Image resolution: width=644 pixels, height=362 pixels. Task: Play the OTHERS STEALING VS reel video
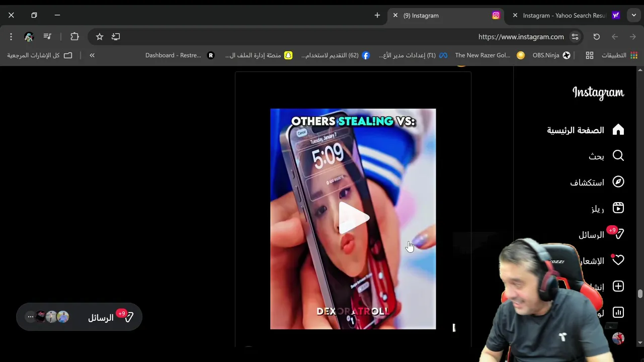(353, 218)
